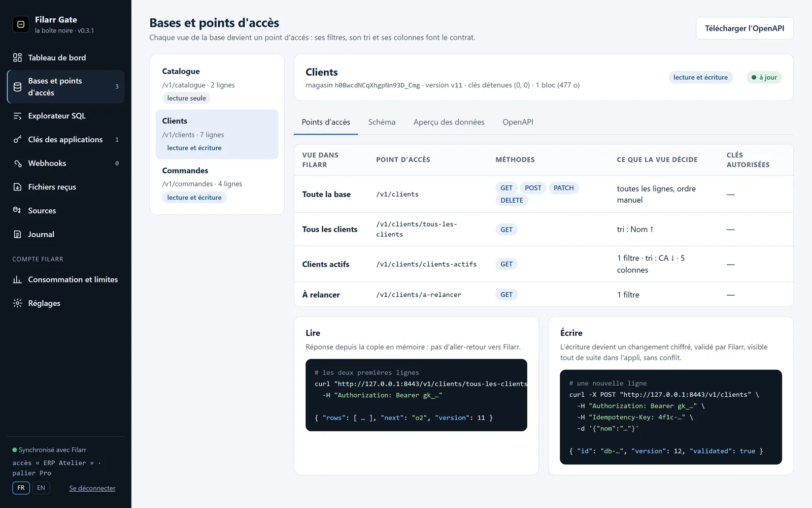Click the à jour status badge
The width and height of the screenshot is (812, 508).
tap(764, 77)
